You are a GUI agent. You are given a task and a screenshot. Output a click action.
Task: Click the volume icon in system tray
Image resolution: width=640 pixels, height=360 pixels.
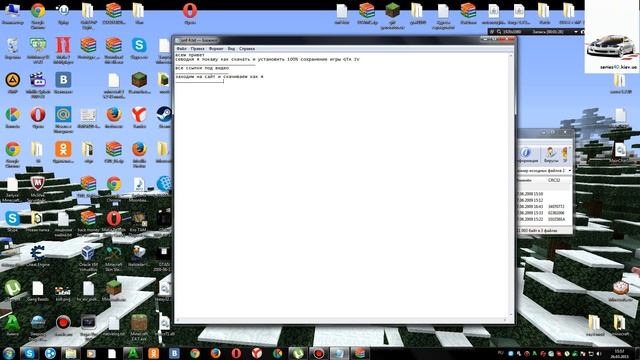[x=599, y=354]
